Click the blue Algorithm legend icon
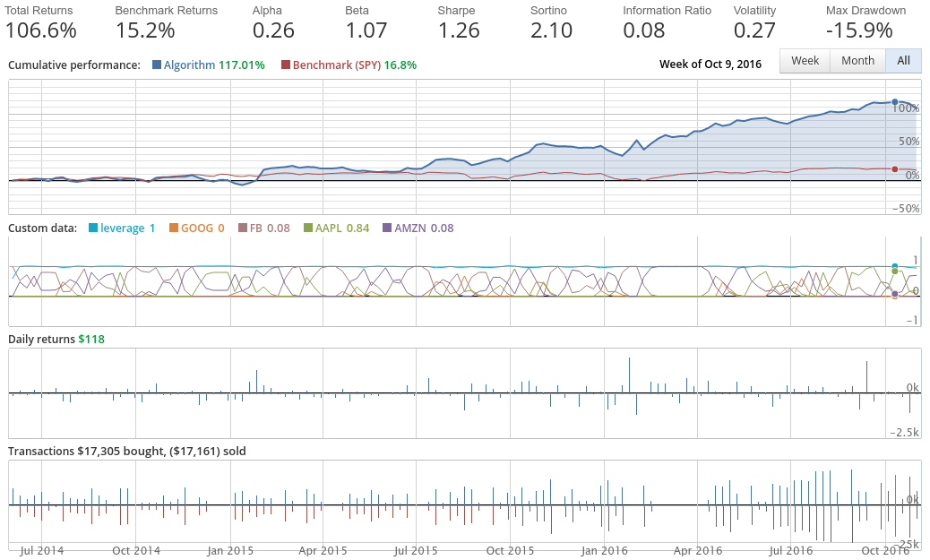 (155, 65)
